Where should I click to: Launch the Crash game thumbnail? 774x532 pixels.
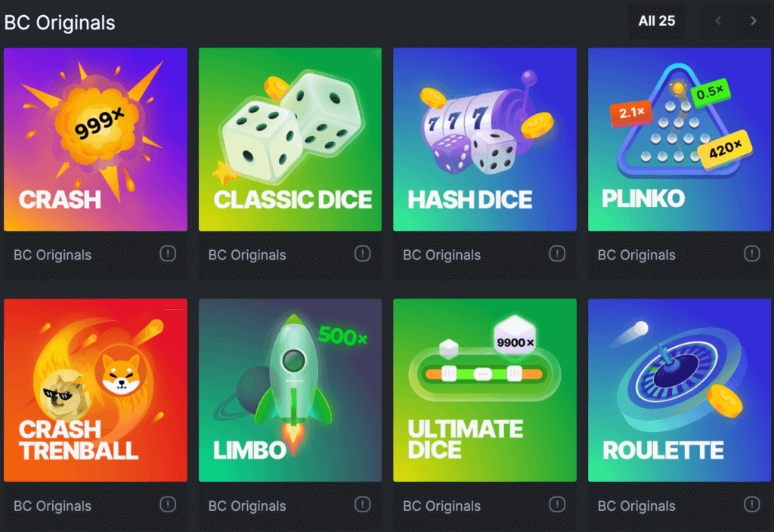coord(95,139)
